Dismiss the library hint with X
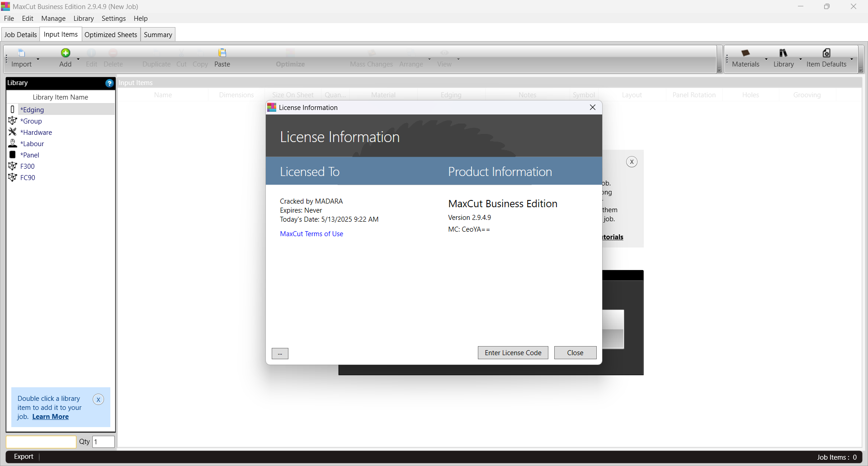Viewport: 868px width, 466px height. coord(98,399)
